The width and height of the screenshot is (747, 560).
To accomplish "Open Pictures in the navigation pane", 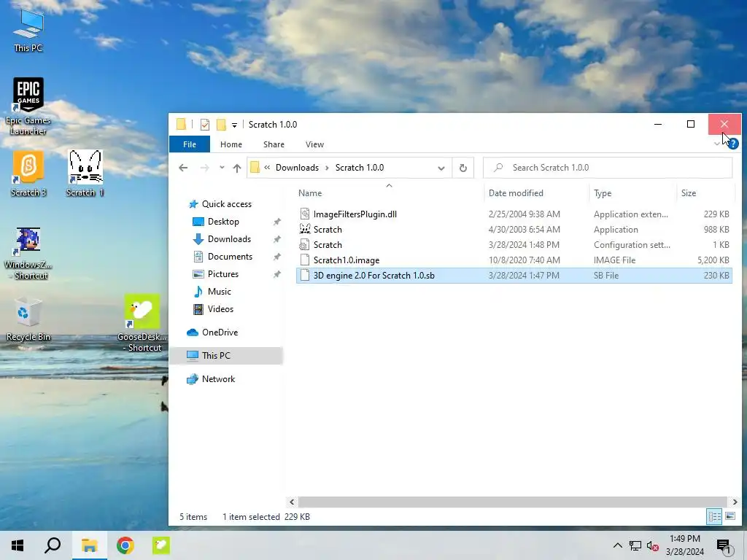I will tap(223, 274).
